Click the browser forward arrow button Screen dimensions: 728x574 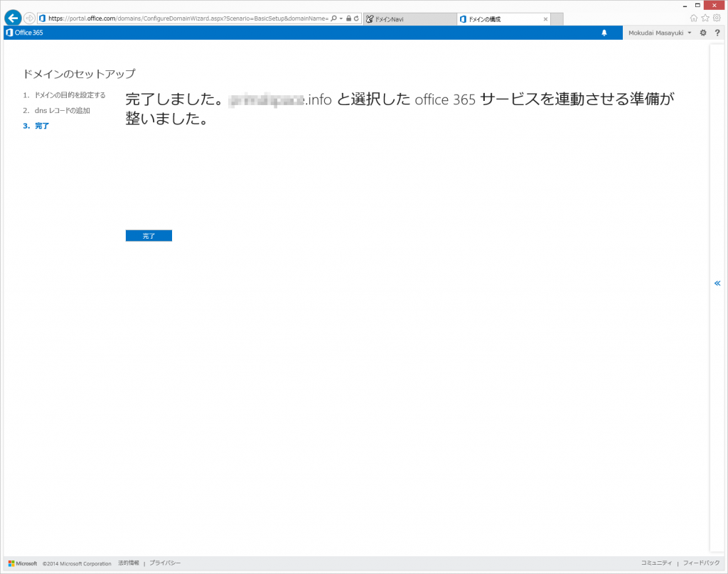29,18
